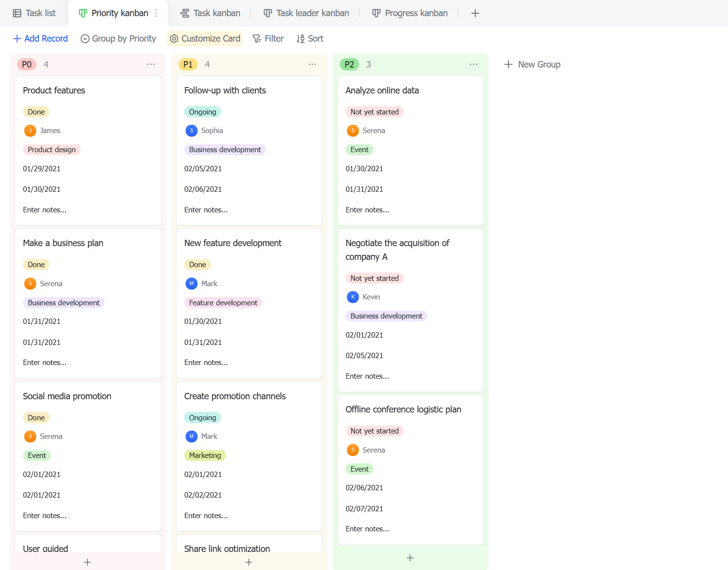Open the Progress kanban tab
This screenshot has height=570, width=728.
[x=410, y=13]
